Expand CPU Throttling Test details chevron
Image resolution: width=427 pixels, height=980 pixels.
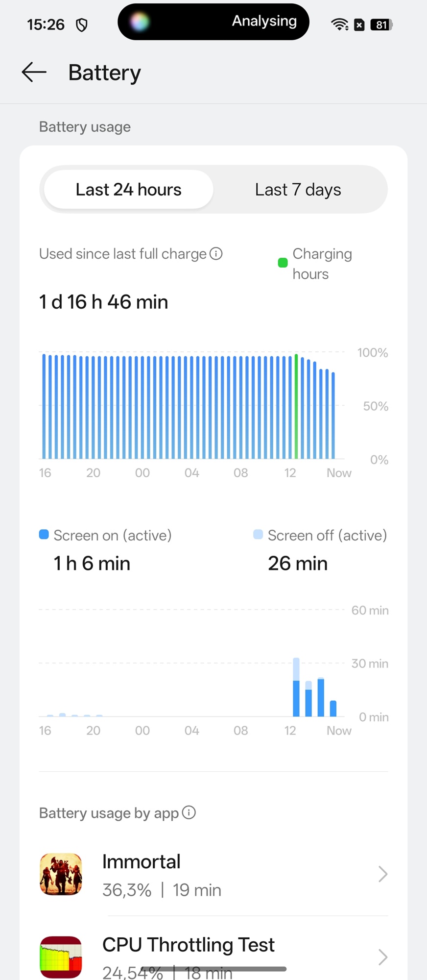(382, 956)
